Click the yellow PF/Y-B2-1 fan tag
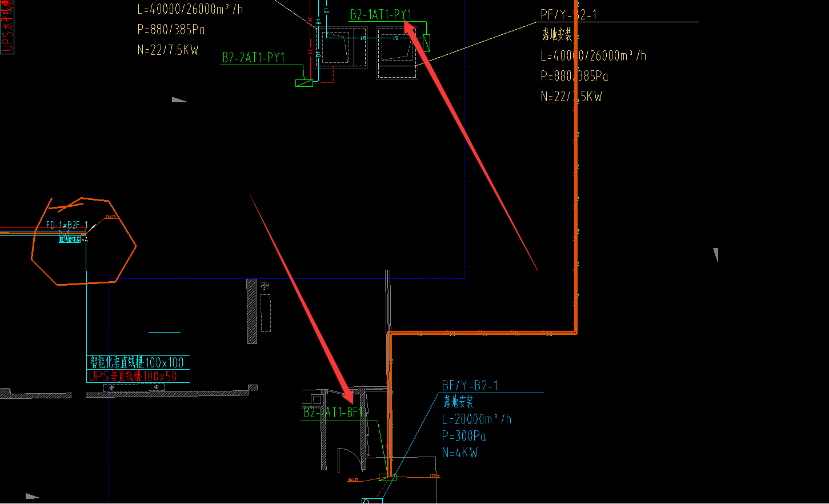This screenshot has width=829, height=504. coord(568,15)
